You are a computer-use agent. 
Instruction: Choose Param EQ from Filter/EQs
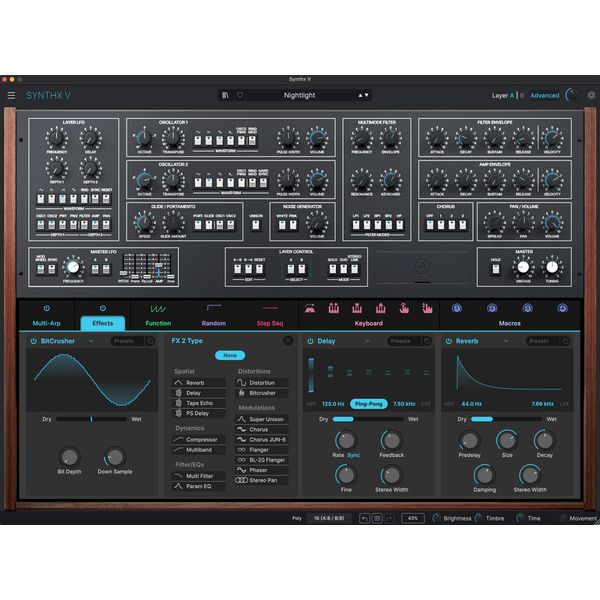tap(199, 486)
